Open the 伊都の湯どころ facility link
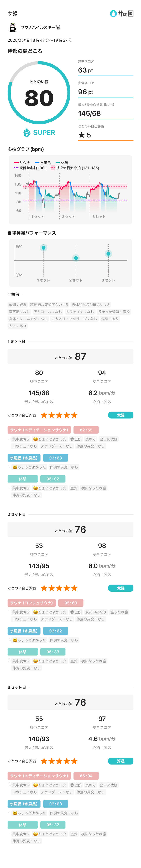Screen dimensions: 141x868 click(x=25, y=51)
